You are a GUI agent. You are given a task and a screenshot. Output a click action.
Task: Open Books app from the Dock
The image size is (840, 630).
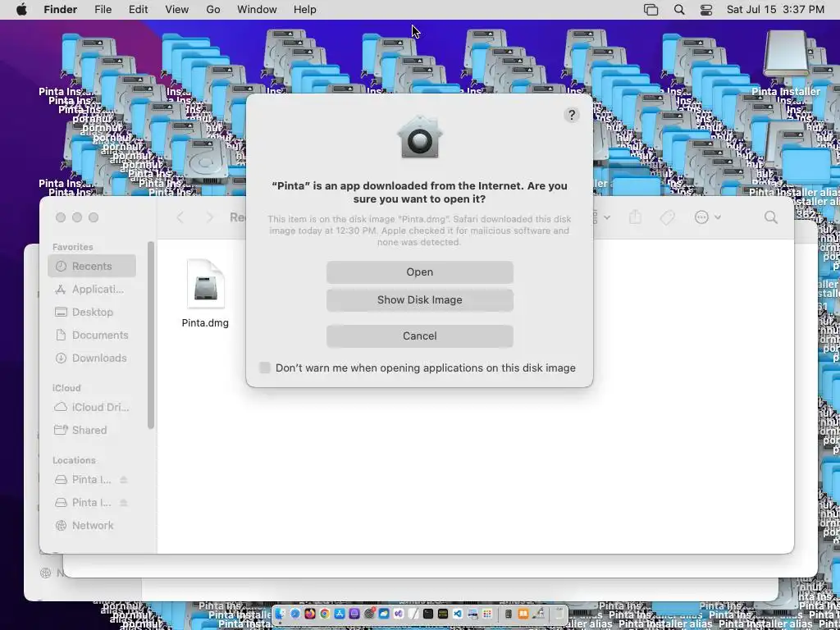(x=523, y=614)
